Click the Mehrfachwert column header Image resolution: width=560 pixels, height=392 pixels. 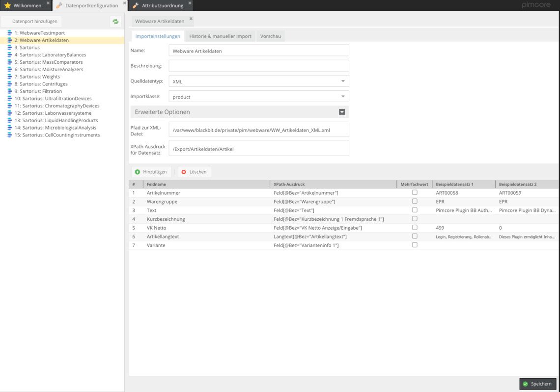click(414, 184)
